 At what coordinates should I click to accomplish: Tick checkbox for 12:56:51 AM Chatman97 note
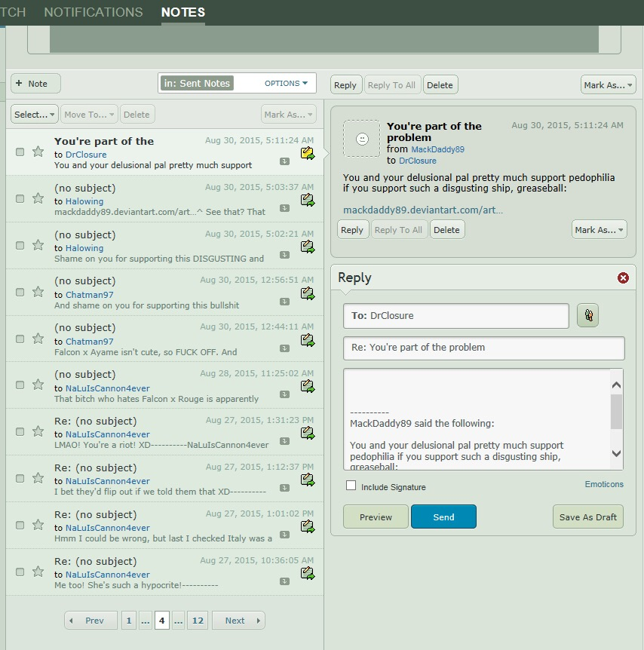pyautogui.click(x=20, y=293)
